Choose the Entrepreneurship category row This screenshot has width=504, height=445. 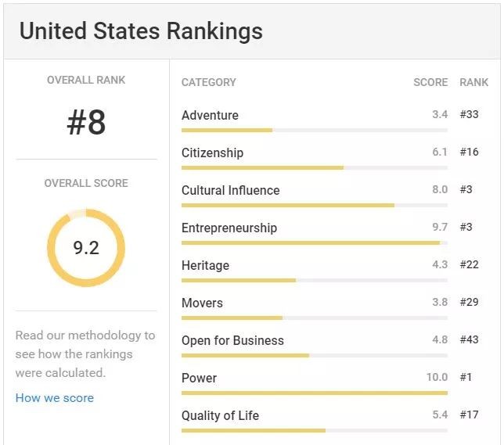229,228
